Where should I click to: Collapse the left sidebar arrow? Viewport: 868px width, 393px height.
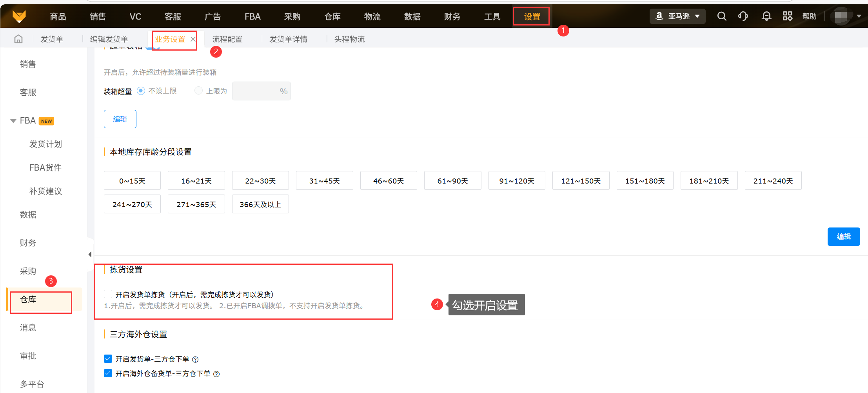[x=90, y=255]
